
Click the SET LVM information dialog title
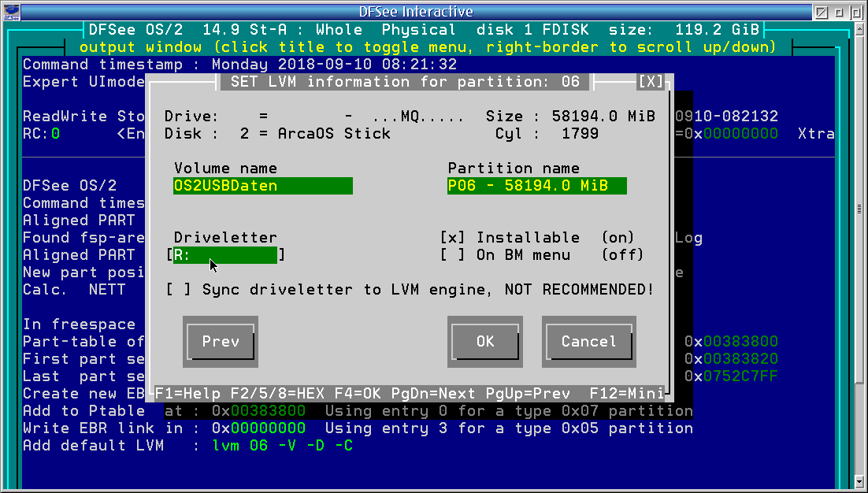tap(405, 82)
